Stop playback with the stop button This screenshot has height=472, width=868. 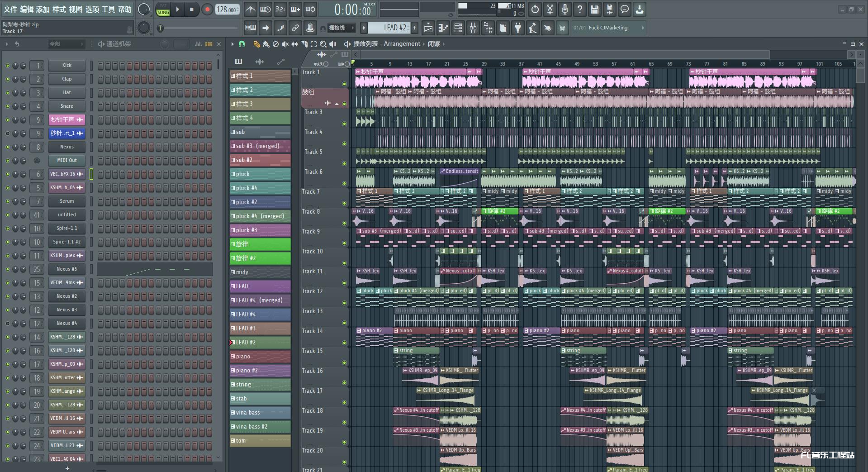pos(192,9)
